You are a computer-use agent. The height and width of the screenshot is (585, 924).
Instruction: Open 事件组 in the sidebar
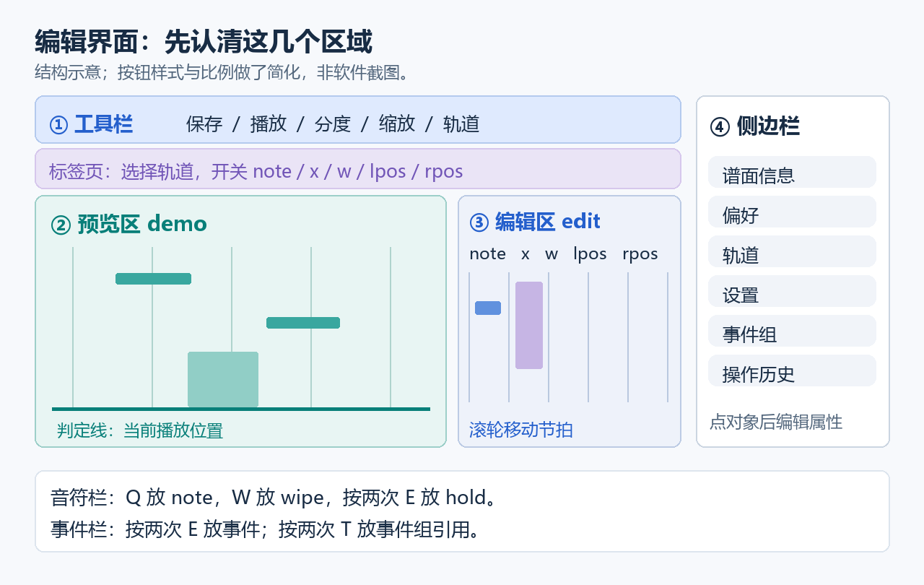[x=792, y=331]
